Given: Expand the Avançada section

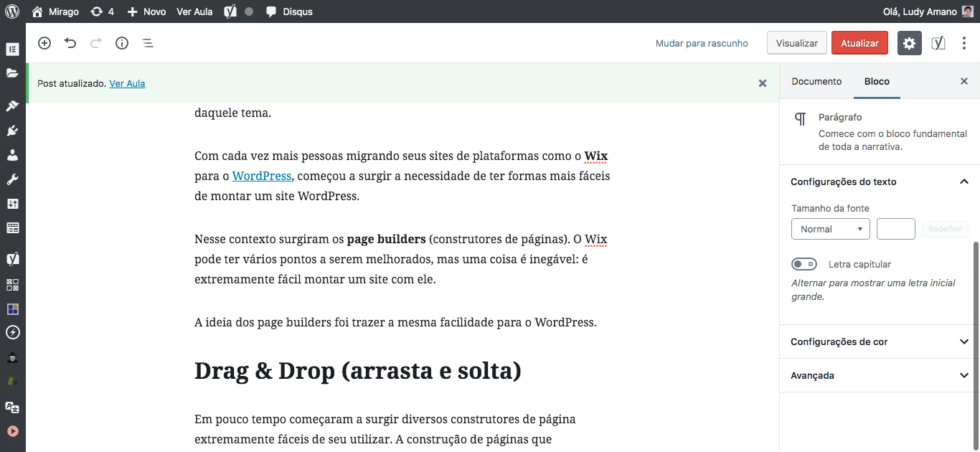Looking at the screenshot, I should [880, 375].
